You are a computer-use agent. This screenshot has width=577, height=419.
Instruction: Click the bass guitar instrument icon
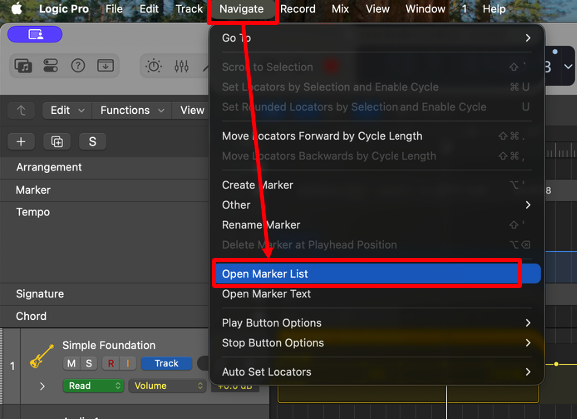pyautogui.click(x=42, y=356)
